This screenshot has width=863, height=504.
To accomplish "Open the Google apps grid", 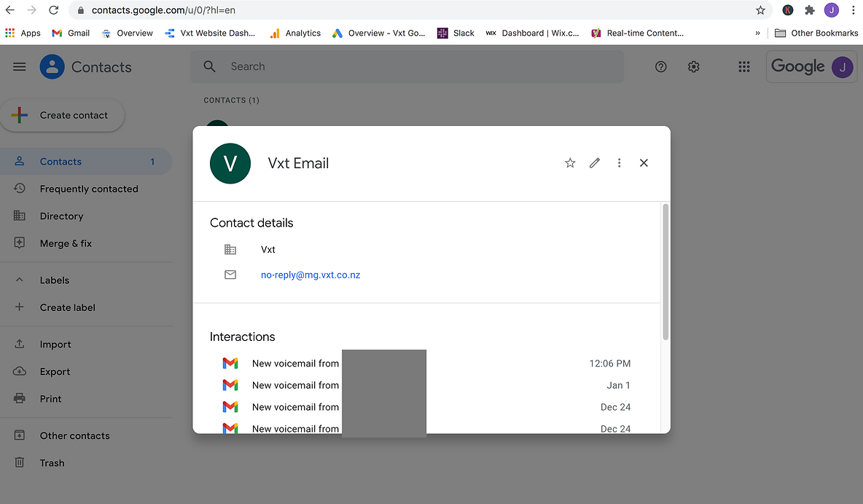I will click(744, 66).
